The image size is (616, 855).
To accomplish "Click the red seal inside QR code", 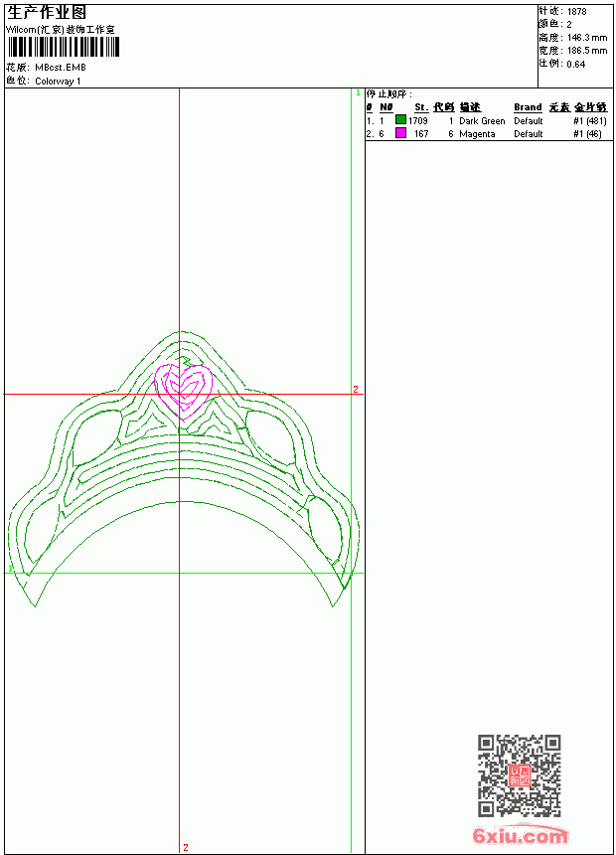I will [520, 775].
